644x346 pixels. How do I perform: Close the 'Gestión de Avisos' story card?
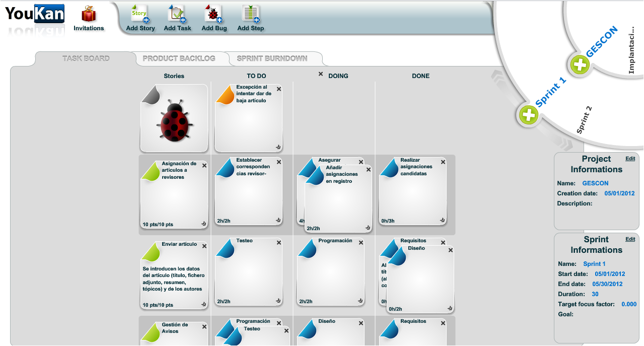(x=204, y=327)
